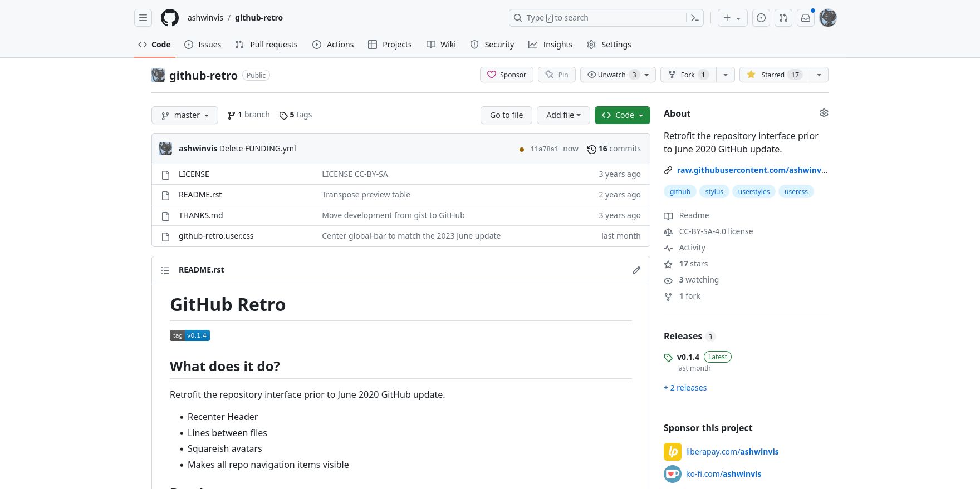Switch to the Issues tab
Screen dimensions: 980x489
click(x=203, y=45)
